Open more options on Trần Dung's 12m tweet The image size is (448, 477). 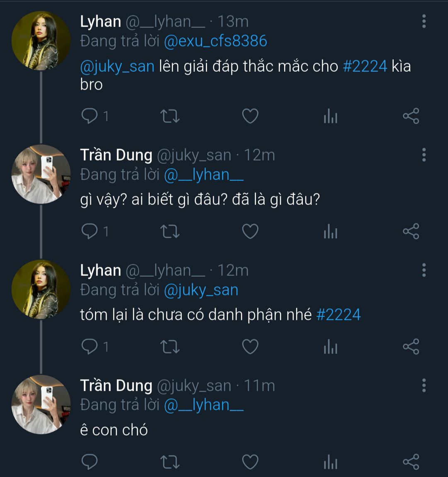424,155
